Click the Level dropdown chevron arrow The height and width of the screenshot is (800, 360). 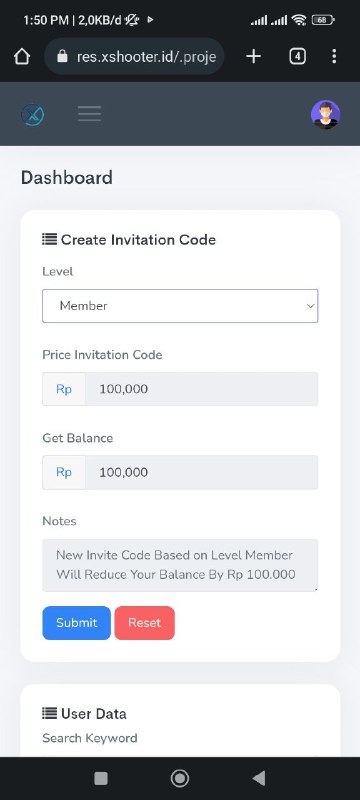click(310, 306)
